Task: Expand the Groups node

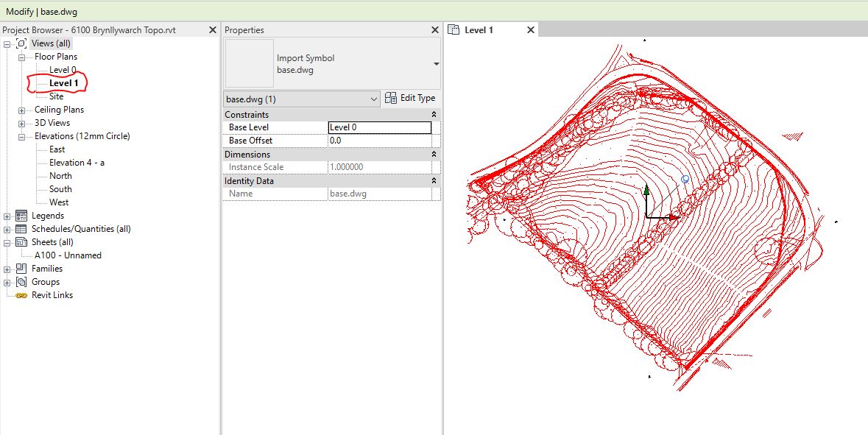Action: tap(7, 282)
